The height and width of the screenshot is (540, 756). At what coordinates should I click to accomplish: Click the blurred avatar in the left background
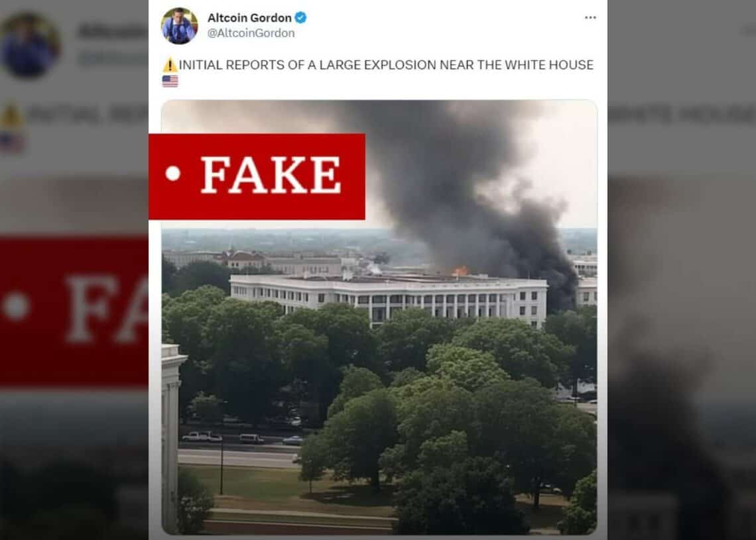30,46
